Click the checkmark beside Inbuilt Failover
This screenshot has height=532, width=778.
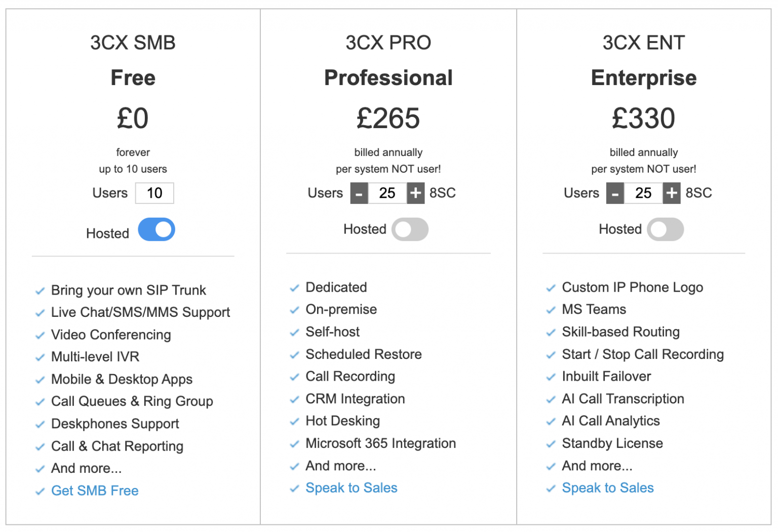(x=551, y=377)
